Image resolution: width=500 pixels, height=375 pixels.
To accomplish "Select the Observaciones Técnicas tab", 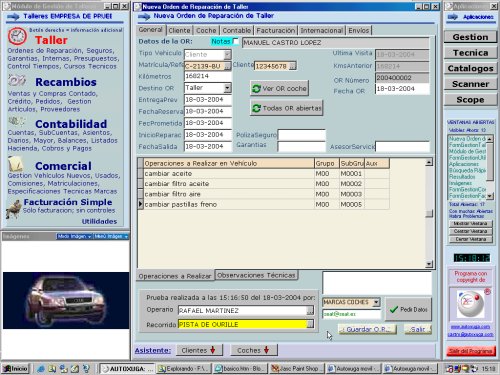I will coord(256,275).
